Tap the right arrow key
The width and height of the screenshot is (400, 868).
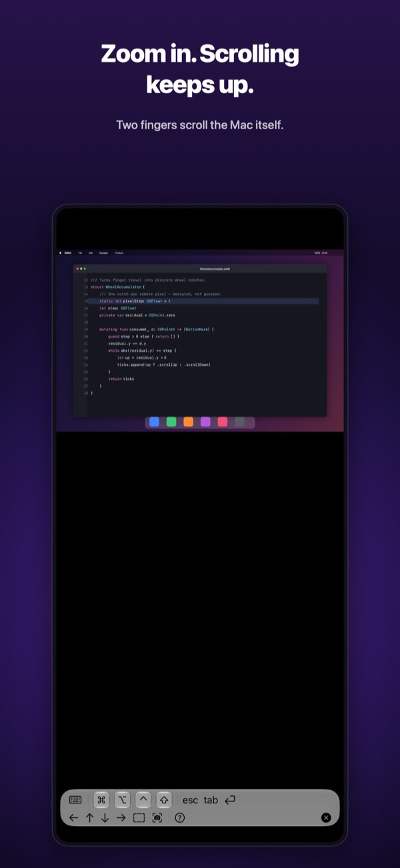pyautogui.click(x=121, y=817)
